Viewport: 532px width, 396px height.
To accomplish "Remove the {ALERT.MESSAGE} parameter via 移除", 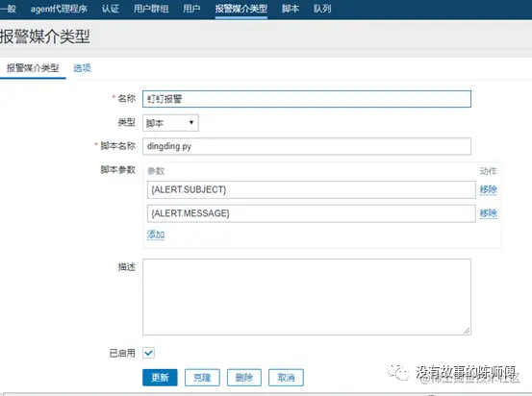I will pos(489,213).
